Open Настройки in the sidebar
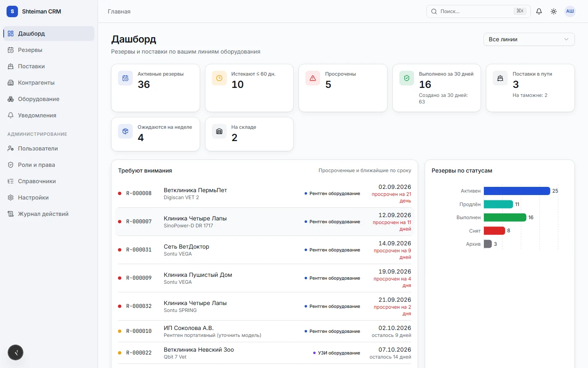Image resolution: width=588 pixels, height=368 pixels. [x=49, y=197]
